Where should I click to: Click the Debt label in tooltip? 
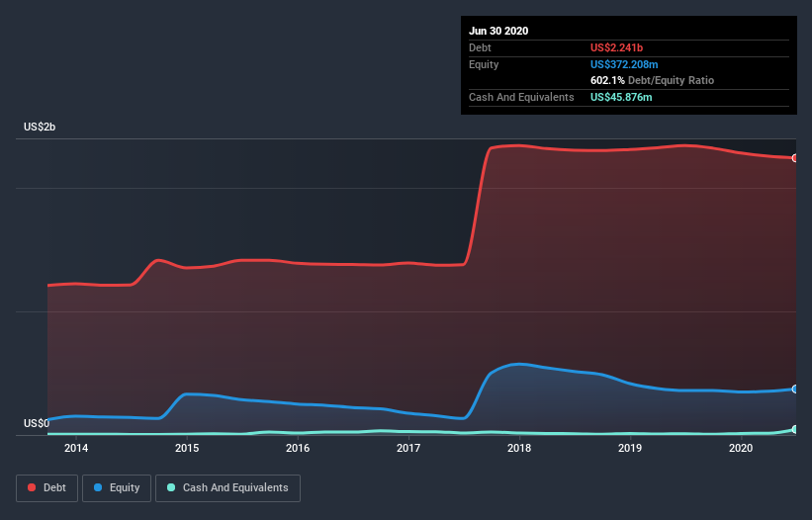click(x=480, y=47)
